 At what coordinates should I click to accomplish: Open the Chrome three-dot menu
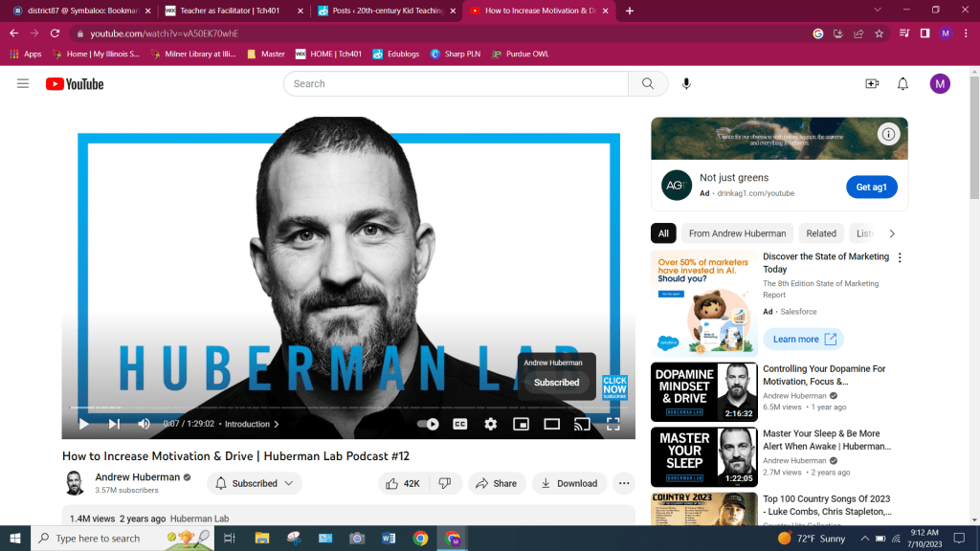967,33
